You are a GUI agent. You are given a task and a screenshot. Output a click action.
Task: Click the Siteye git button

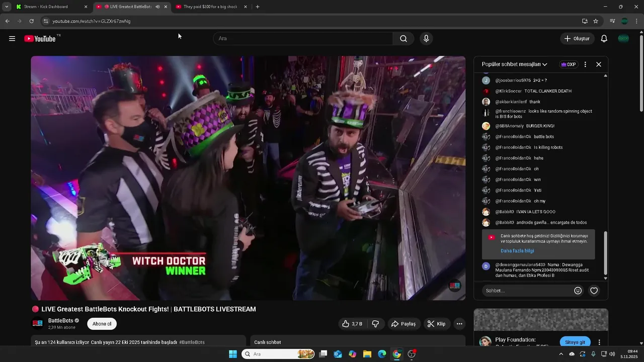coord(575,342)
